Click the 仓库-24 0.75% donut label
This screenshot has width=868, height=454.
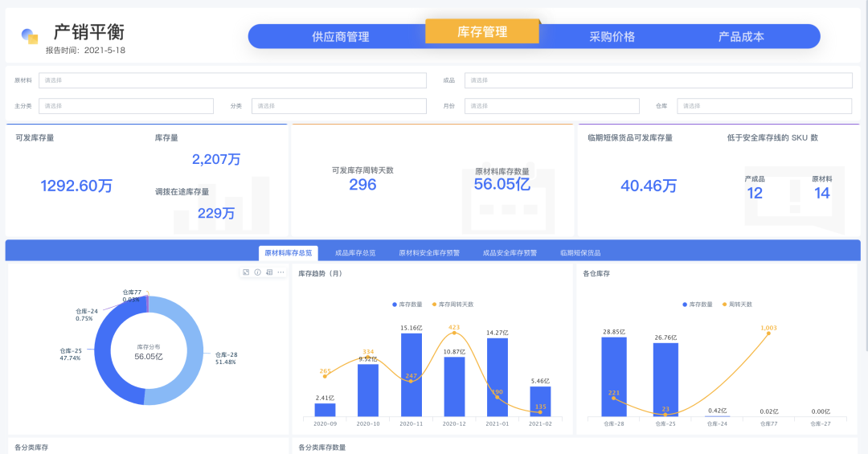pos(86,315)
